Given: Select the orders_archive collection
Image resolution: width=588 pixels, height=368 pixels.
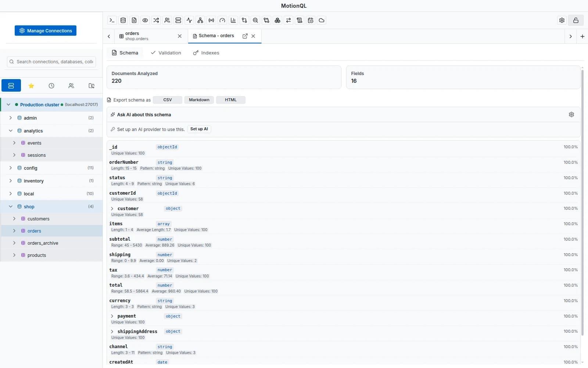Looking at the screenshot, I should pos(51,243).
